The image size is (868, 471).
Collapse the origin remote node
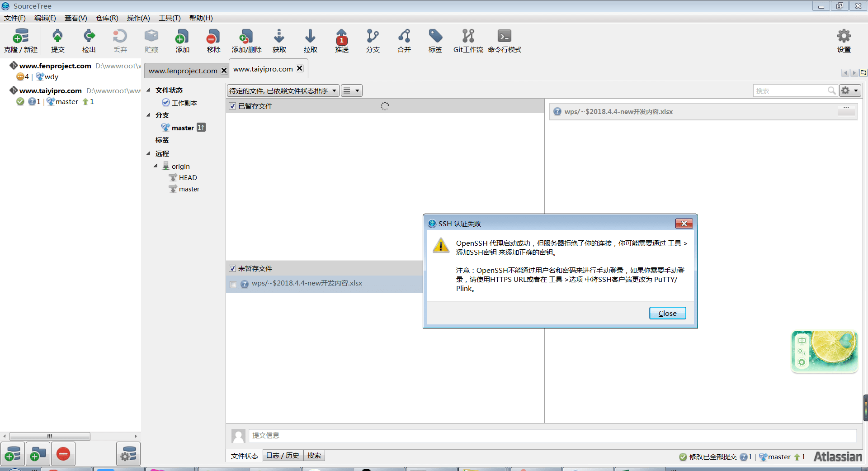(x=156, y=166)
